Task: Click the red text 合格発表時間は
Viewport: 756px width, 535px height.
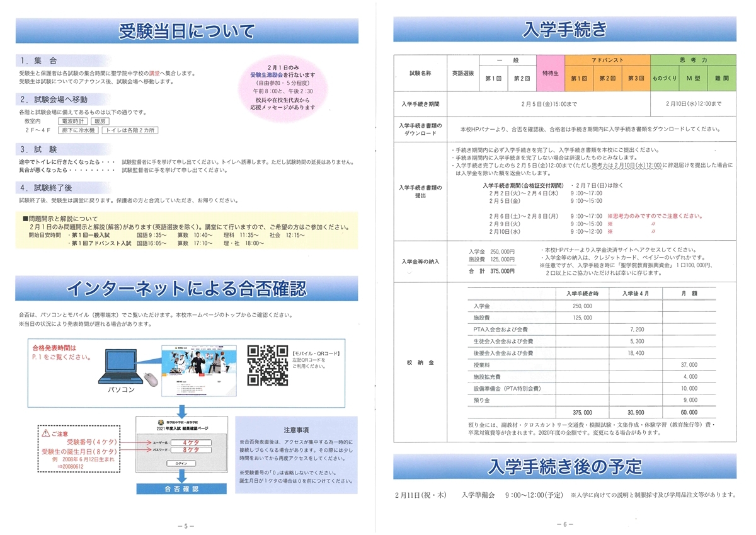Action: pos(54,348)
